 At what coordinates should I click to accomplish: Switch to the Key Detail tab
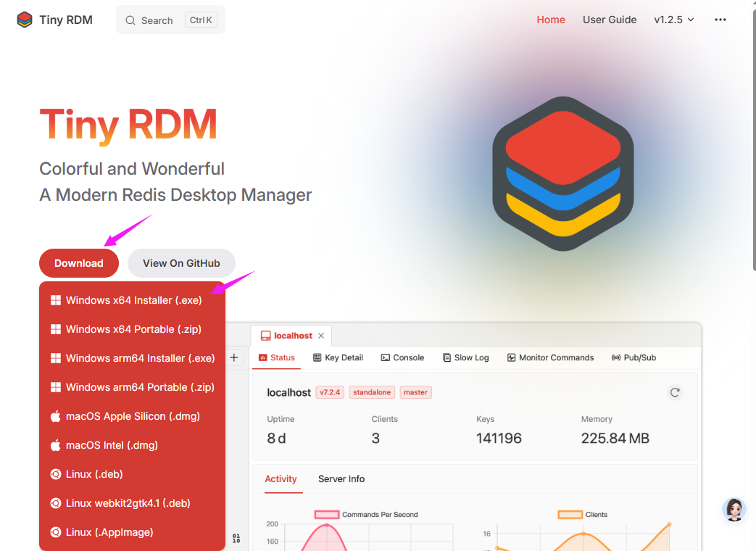(338, 357)
